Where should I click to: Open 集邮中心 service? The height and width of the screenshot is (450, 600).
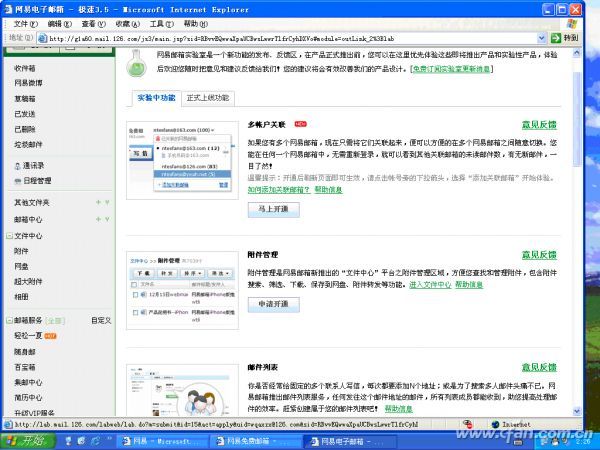tap(28, 382)
